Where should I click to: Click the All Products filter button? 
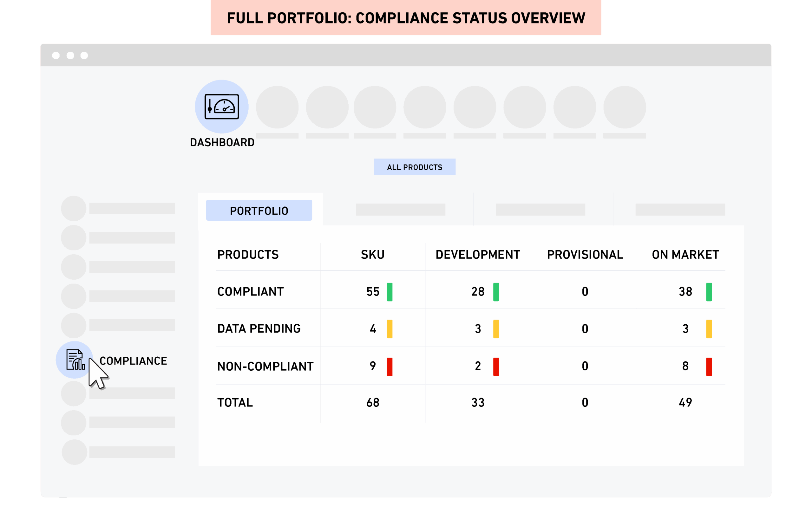414,167
